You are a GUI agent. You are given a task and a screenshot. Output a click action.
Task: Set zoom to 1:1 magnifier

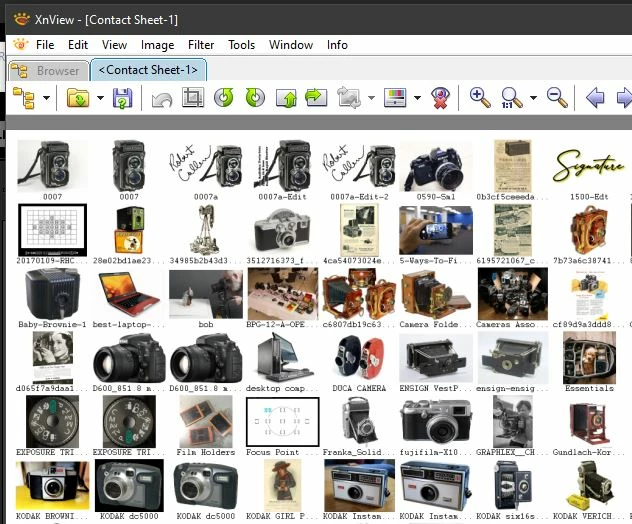tap(511, 98)
